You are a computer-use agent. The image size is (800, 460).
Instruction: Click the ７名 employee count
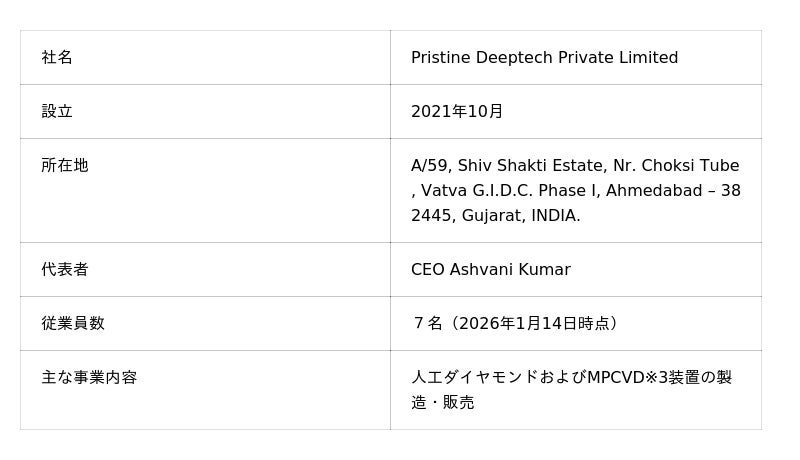427,324
